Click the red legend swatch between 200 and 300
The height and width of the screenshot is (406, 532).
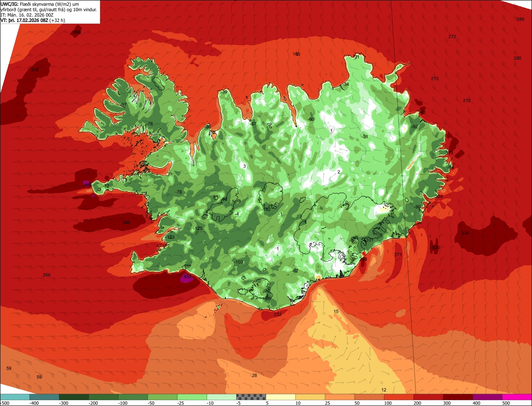[x=428, y=397]
